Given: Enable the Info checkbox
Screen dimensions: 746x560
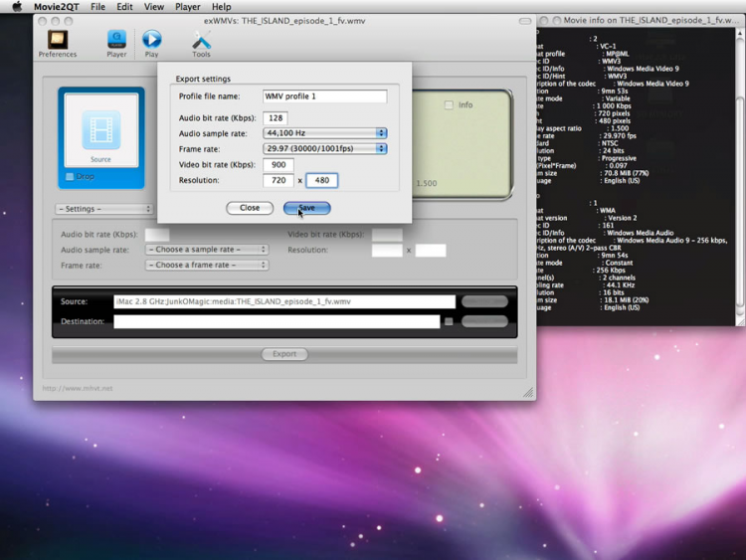Looking at the screenshot, I should pos(450,104).
